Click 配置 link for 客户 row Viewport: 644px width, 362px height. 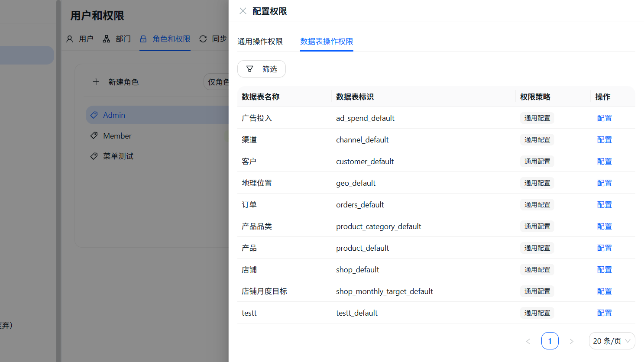604,162
